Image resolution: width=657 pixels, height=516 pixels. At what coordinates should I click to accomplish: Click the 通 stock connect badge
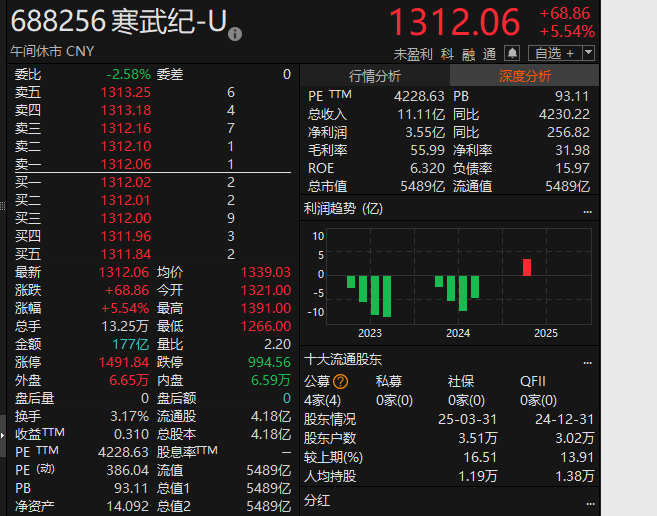(489, 53)
